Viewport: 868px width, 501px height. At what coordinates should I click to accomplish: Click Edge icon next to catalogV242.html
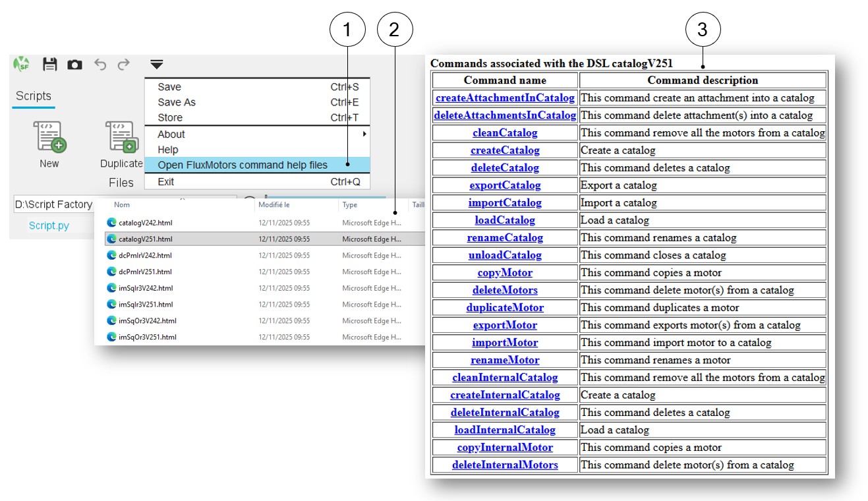(111, 223)
